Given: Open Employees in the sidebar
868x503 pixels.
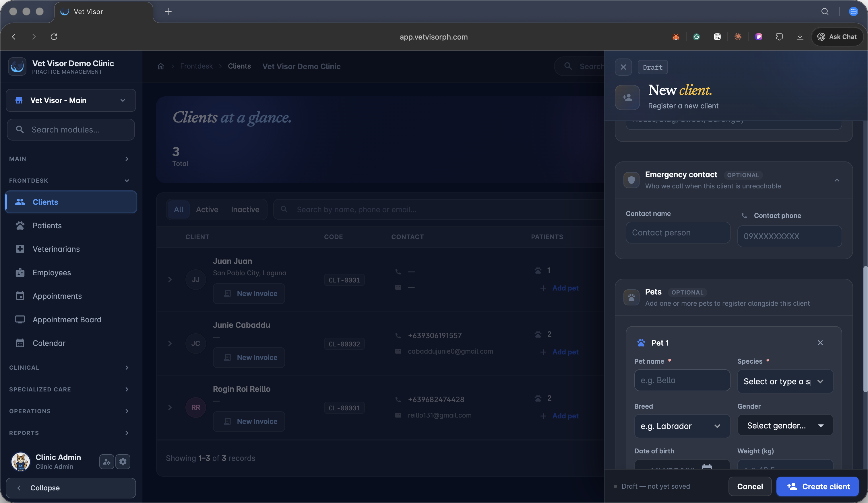Looking at the screenshot, I should (71, 272).
